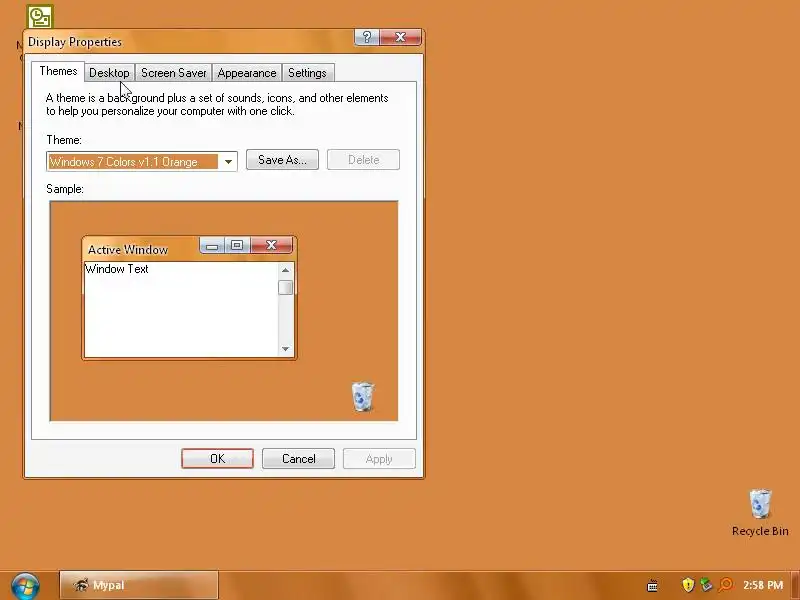
Task: Select the Recycle Bin desktop icon
Action: (x=760, y=513)
